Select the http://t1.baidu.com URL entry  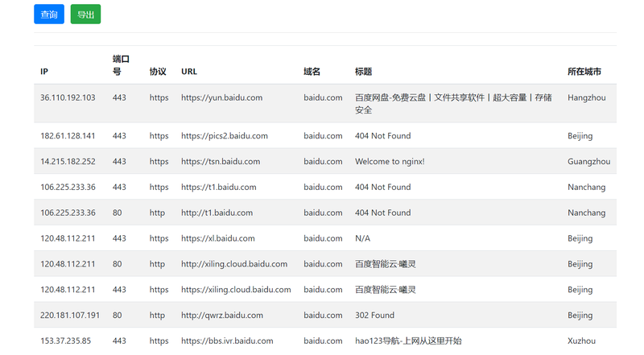coord(217,213)
